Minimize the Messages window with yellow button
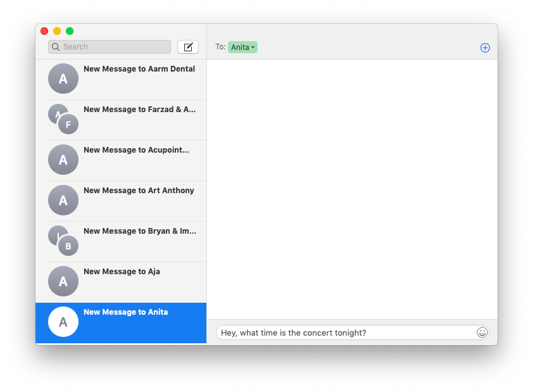The image size is (533, 392). tap(57, 31)
